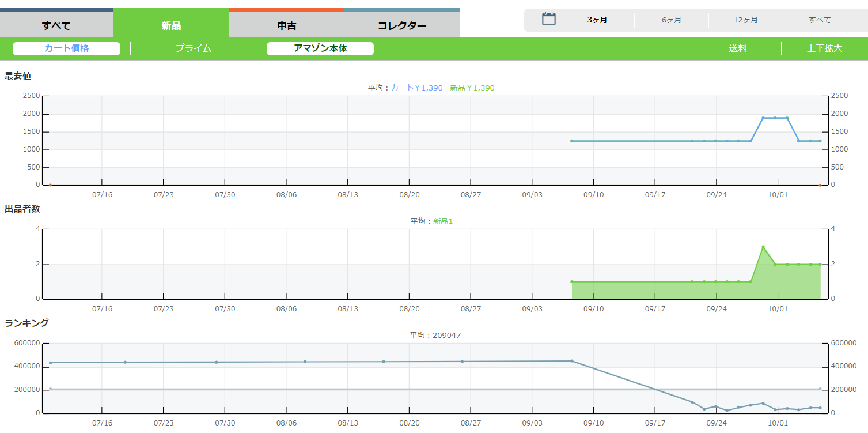Toggle 送料 shipping cost option
Screen dimensions: 868x433
tap(737, 48)
